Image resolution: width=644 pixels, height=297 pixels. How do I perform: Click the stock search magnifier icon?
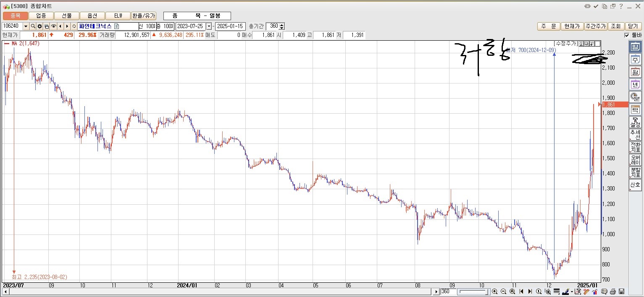click(x=33, y=26)
